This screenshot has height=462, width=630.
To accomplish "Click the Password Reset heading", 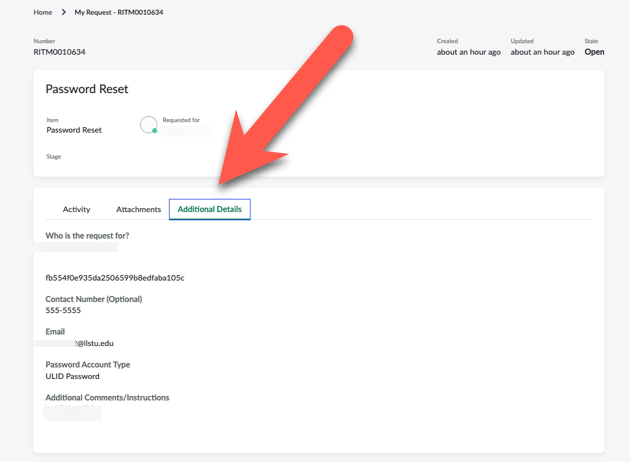I will coord(87,89).
